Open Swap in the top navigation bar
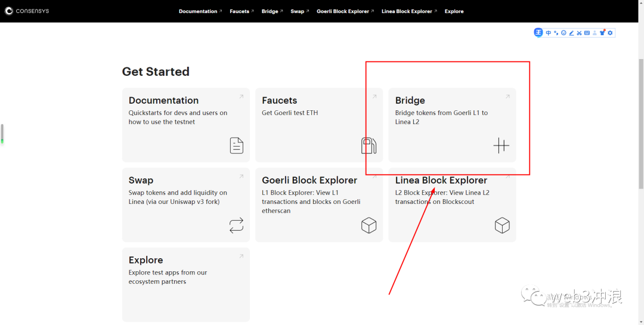 coord(299,11)
